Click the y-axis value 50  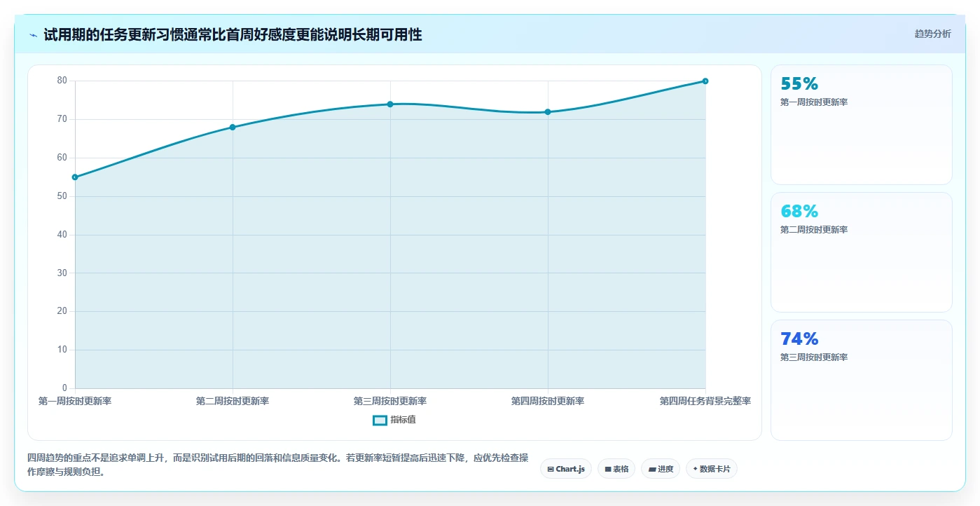pyautogui.click(x=62, y=196)
